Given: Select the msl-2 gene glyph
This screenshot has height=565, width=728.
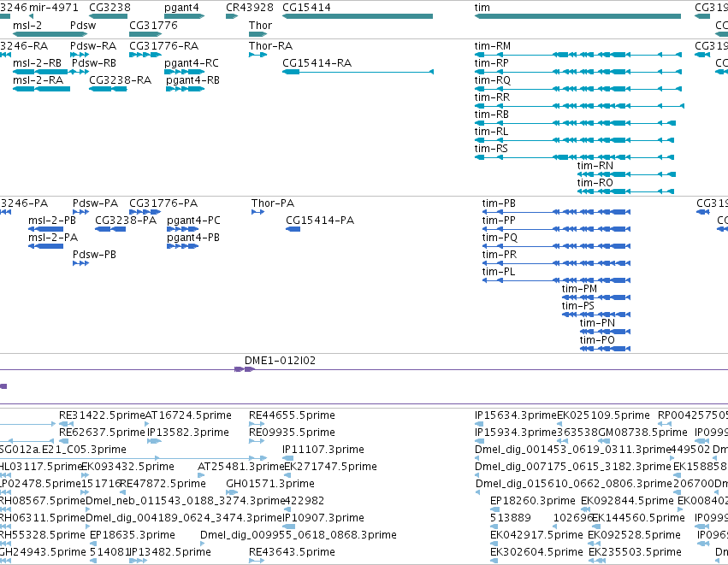Looking at the screenshot, I should (x=50, y=34).
